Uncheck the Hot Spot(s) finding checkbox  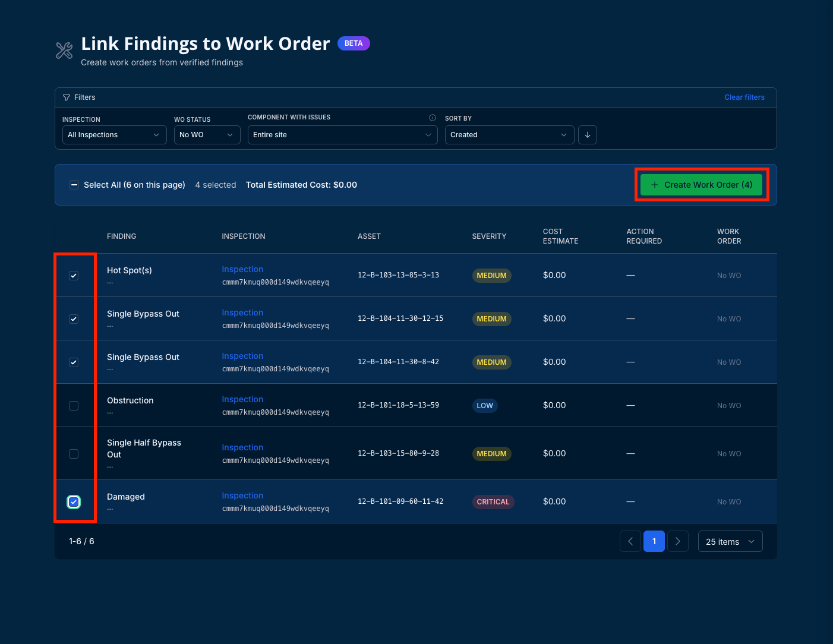click(x=74, y=276)
